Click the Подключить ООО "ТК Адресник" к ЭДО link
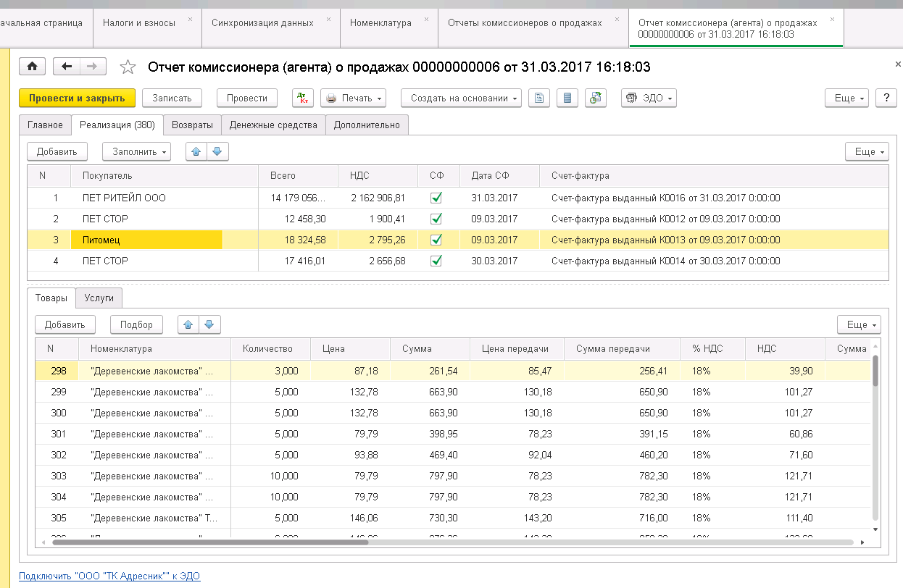The width and height of the screenshot is (903, 588). pyautogui.click(x=109, y=576)
